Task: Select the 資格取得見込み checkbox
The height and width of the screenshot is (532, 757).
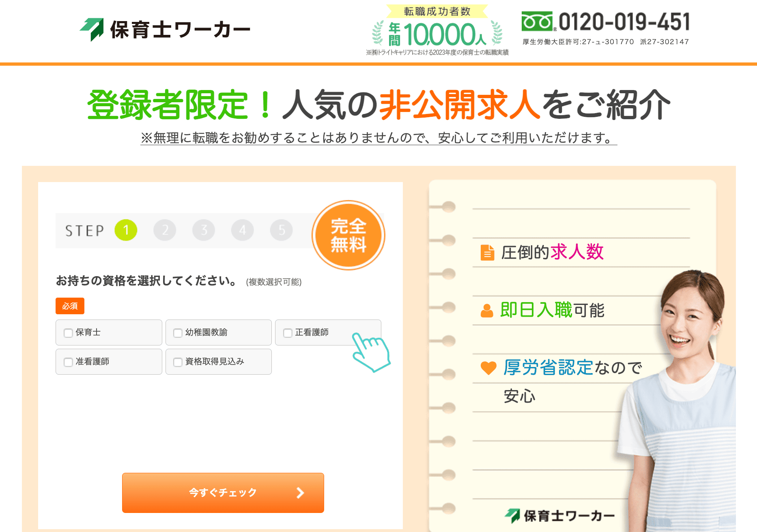Action: click(x=178, y=362)
